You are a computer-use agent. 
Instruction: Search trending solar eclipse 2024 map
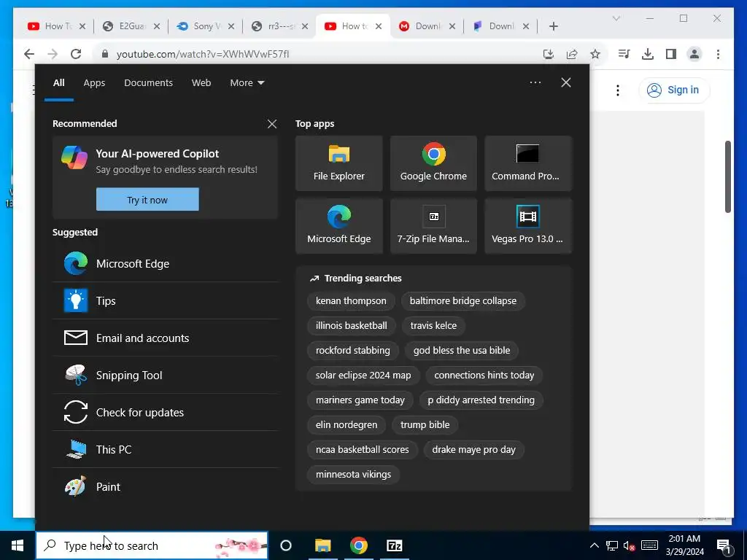tap(363, 376)
